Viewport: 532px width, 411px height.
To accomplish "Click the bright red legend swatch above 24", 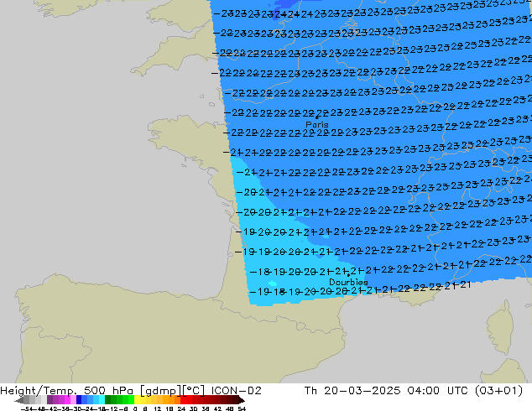I will point(183,400).
